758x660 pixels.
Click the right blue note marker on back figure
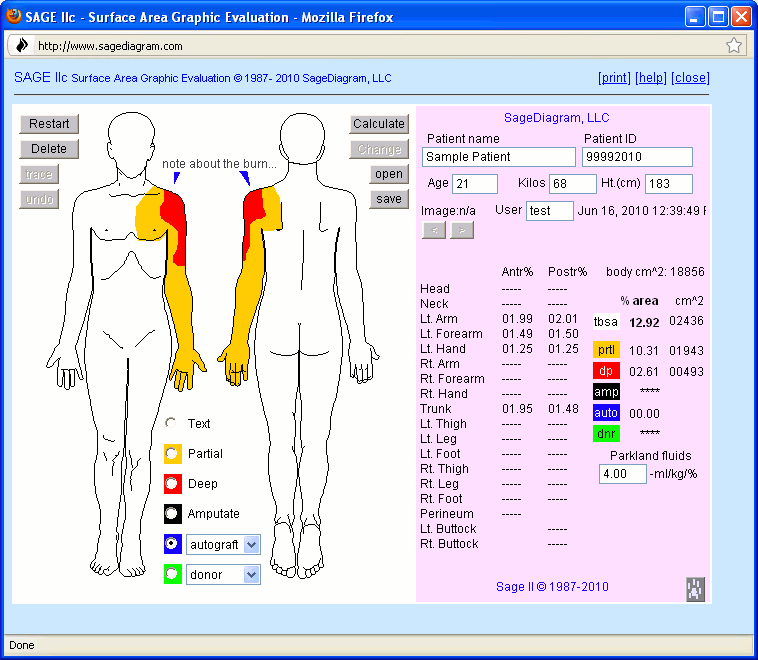pyautogui.click(x=245, y=177)
